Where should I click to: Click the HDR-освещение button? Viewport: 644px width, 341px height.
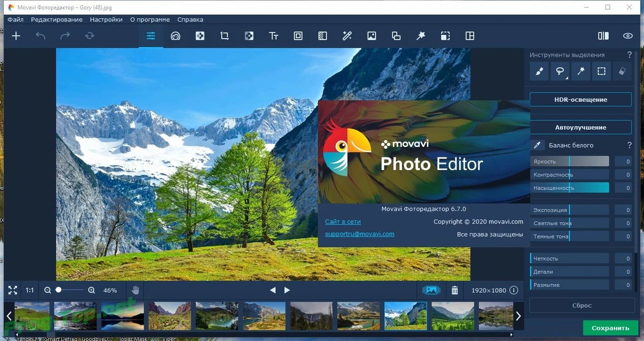[581, 100]
